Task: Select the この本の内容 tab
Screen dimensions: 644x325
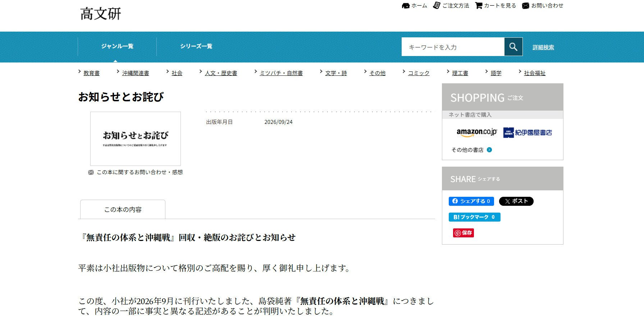Action: (x=123, y=209)
